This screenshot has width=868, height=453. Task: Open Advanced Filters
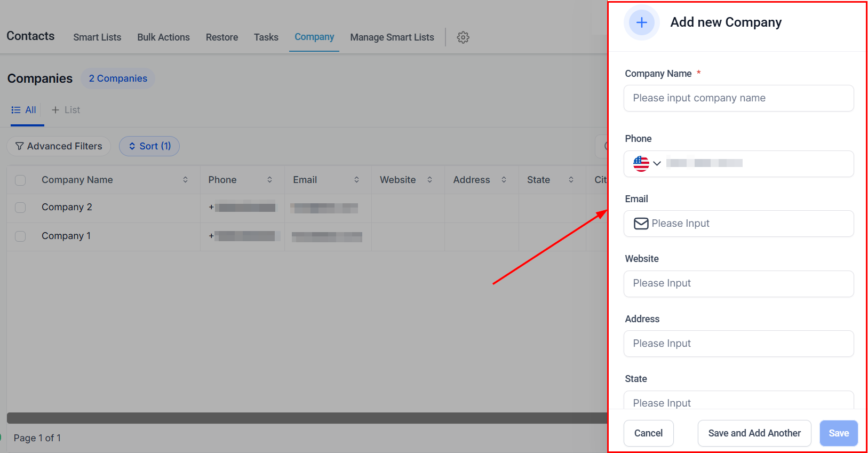[x=59, y=146]
